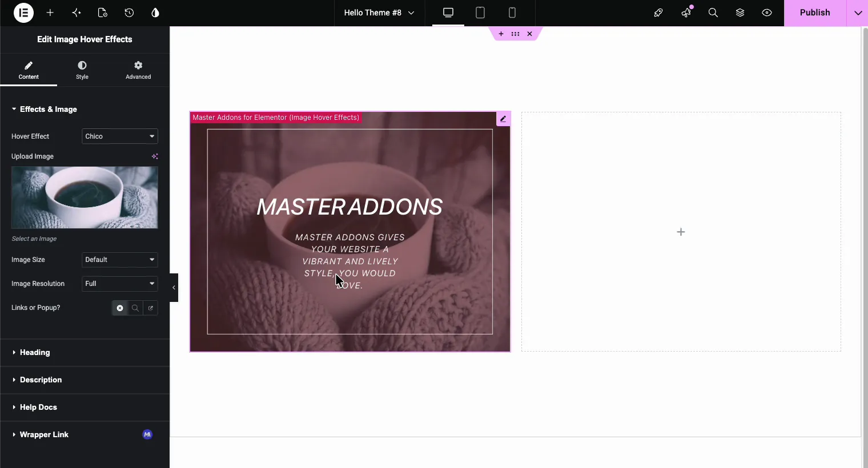Add a new element with plus icon

pos(50,13)
